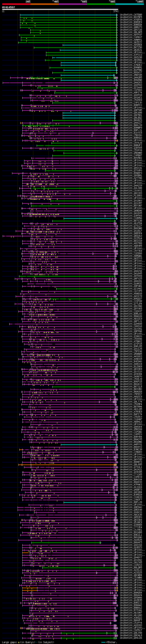Select hit UniRef100_B9GEN8

click(131, 80)
